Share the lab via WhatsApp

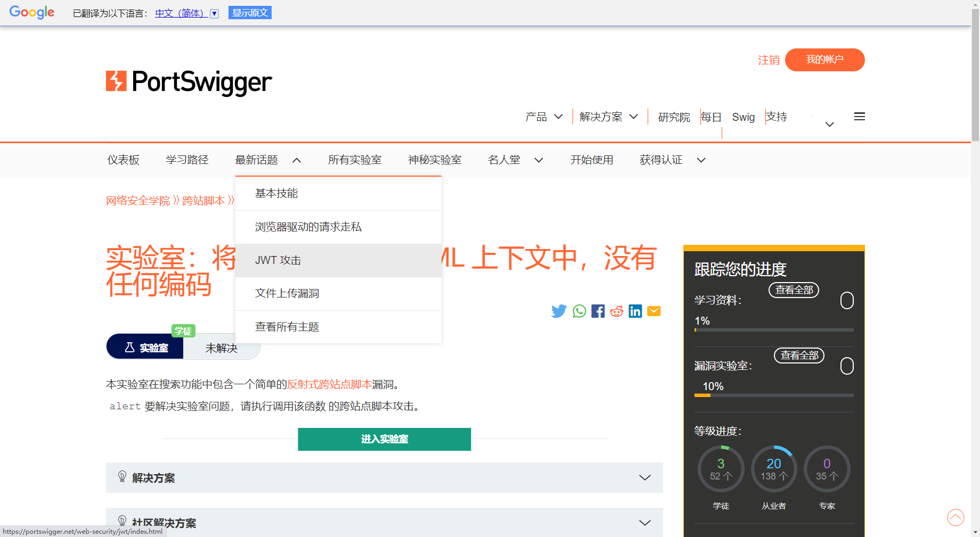tap(579, 311)
